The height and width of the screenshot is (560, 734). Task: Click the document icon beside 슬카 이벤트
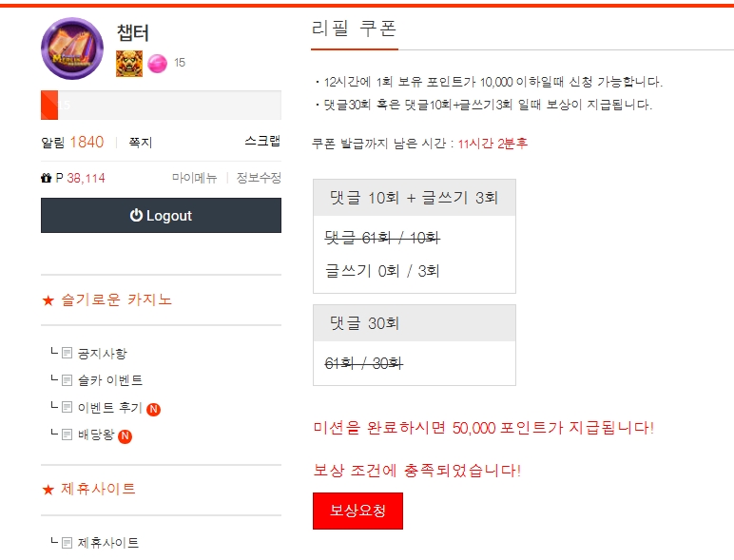[67, 379]
